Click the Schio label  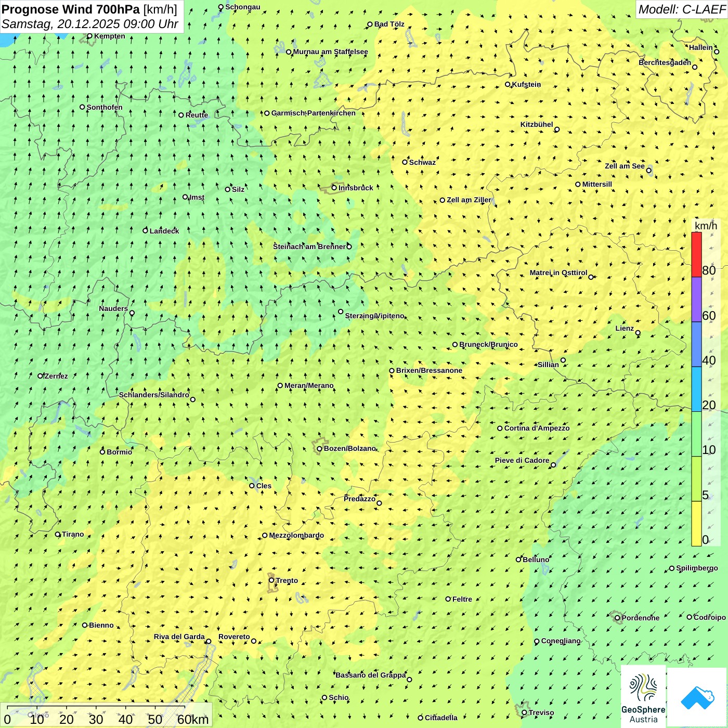(339, 697)
